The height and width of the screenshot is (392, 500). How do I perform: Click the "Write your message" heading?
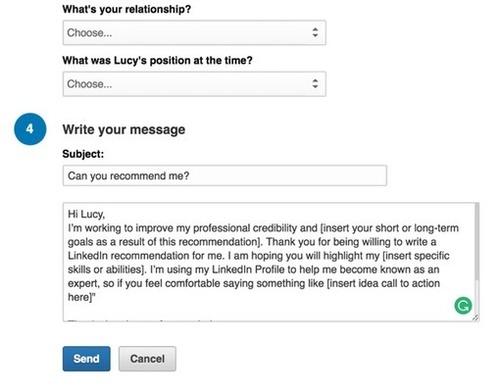[124, 129]
